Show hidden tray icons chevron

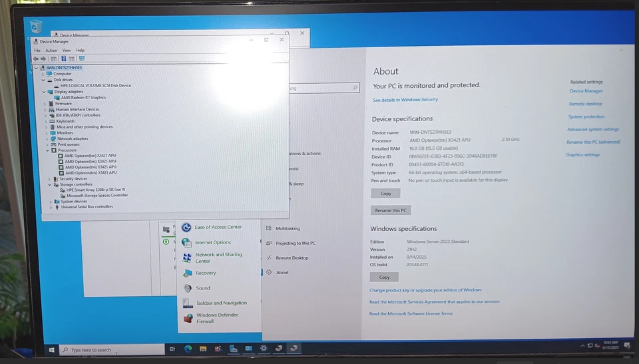pyautogui.click(x=582, y=345)
